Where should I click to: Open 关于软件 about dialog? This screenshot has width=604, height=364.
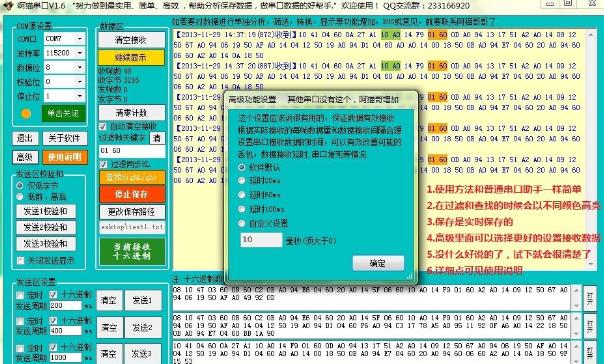(65, 138)
